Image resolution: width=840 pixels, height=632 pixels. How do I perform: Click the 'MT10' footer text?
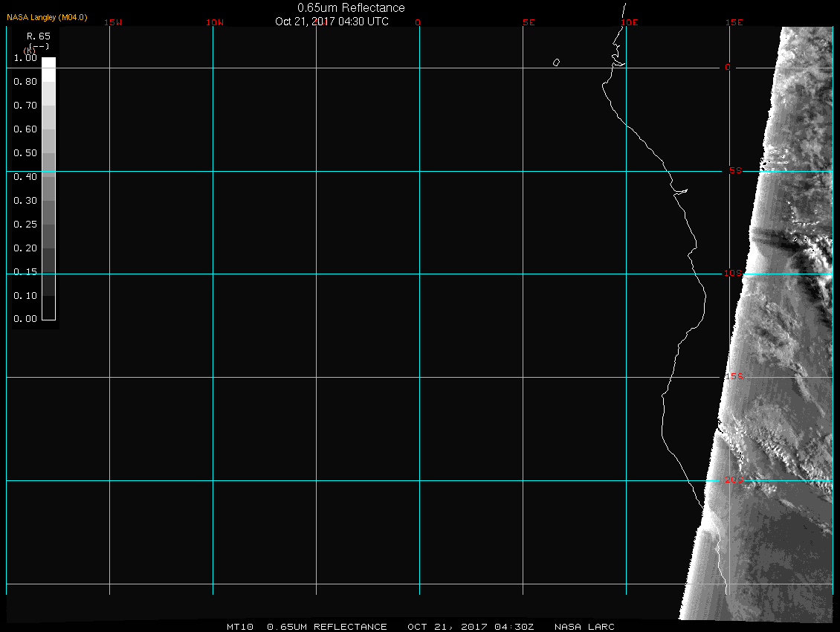tap(240, 627)
